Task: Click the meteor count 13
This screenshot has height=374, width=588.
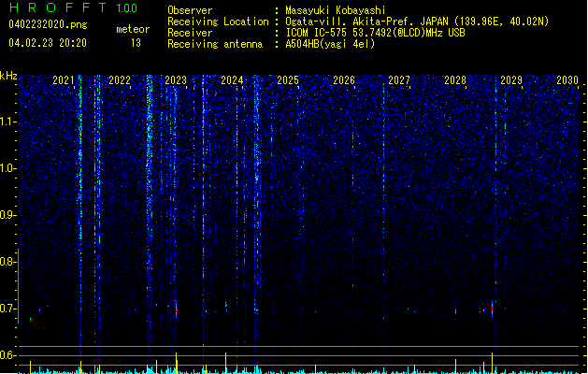Action: [x=136, y=43]
